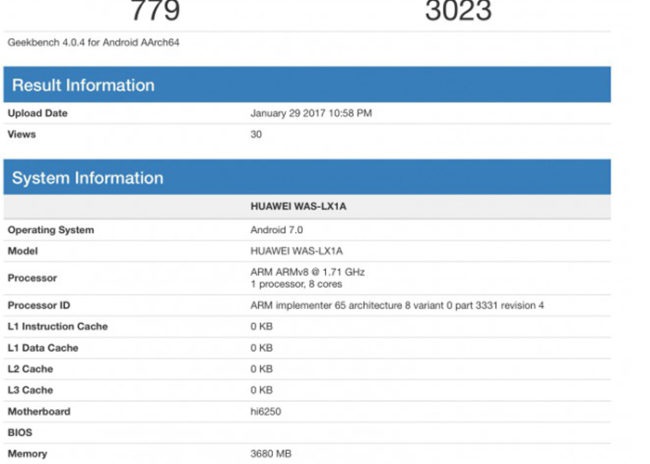This screenshot has width=650, height=464.
Task: Select the Memory value 3680 MB
Action: [271, 454]
